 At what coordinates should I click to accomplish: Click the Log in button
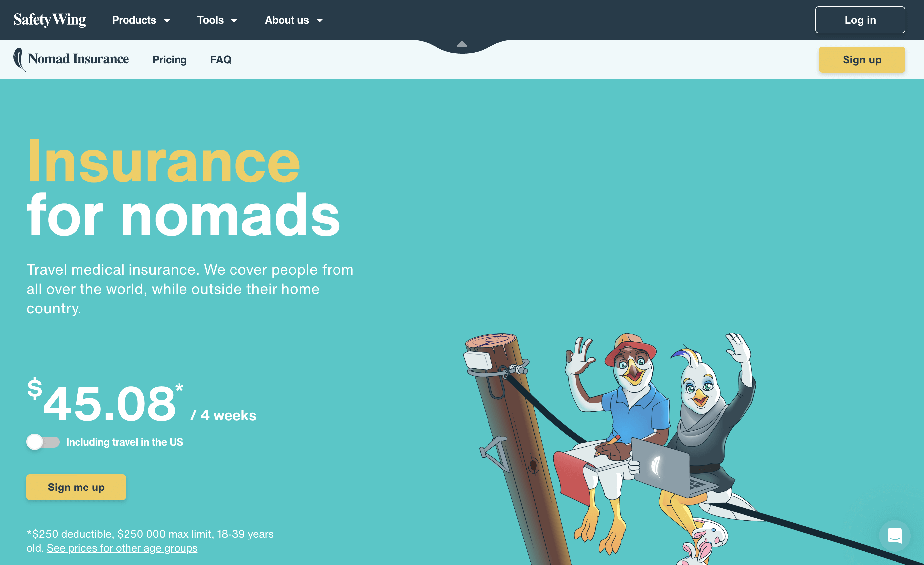tap(860, 20)
